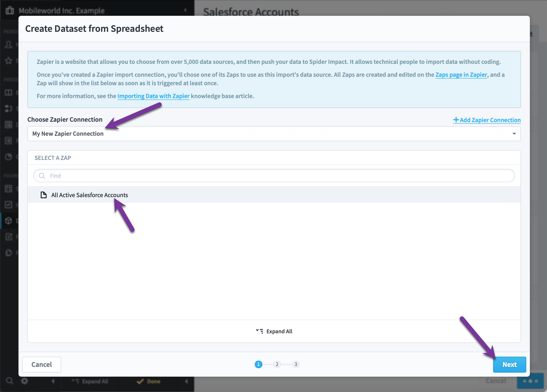
Task: Click the plus icon of Add Zapier Connection
Action: coord(456,119)
